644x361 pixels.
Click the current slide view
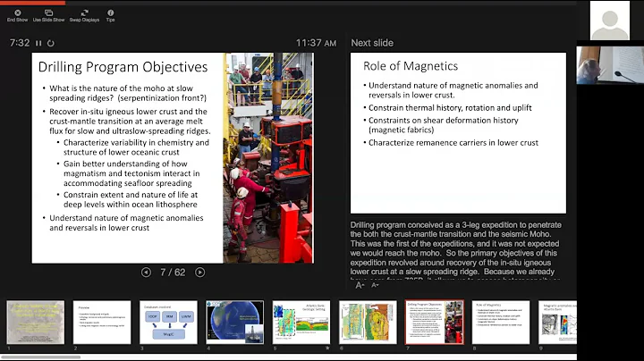click(173, 158)
